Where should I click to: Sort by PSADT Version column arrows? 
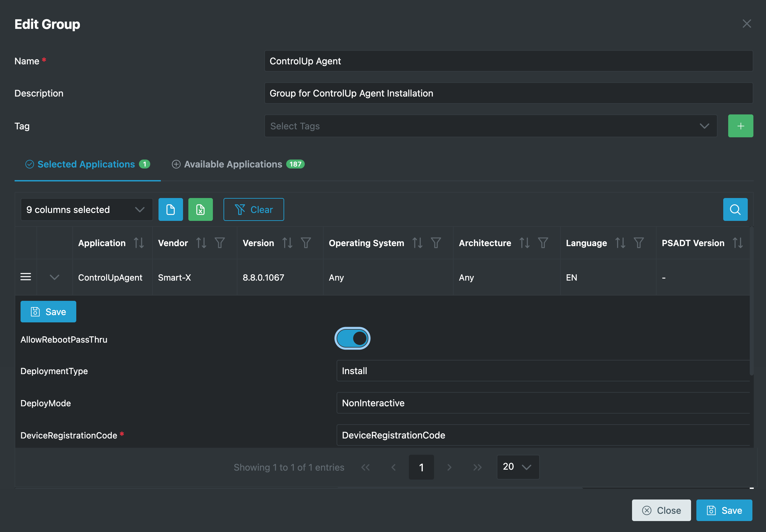tap(738, 243)
